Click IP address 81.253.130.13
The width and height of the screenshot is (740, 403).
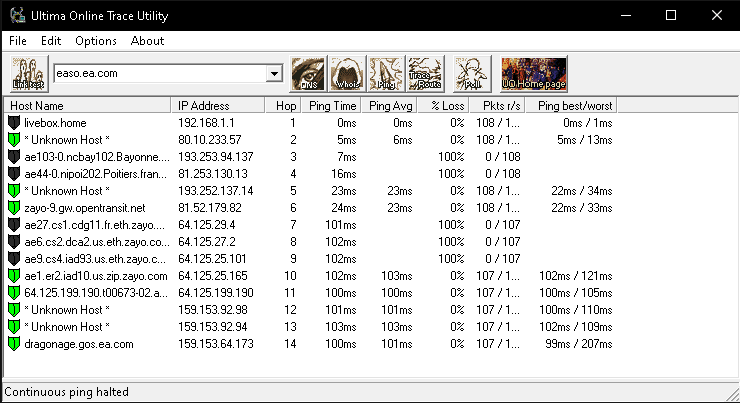[x=213, y=174]
